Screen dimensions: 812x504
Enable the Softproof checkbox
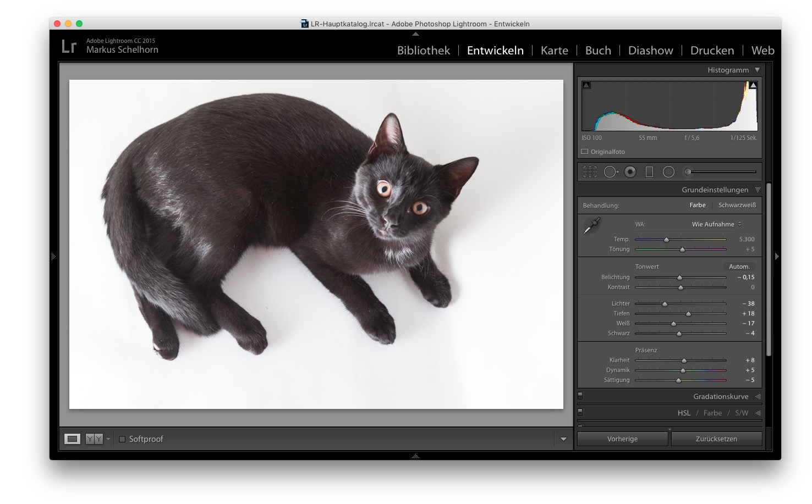(122, 439)
